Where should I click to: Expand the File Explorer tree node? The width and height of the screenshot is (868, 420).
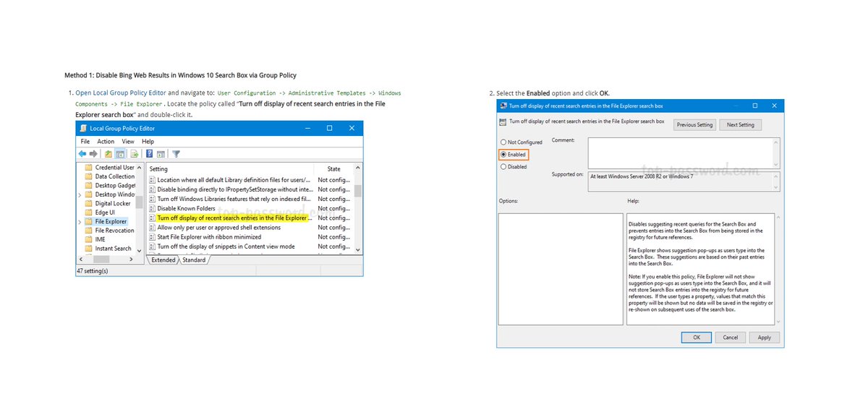coord(80,221)
